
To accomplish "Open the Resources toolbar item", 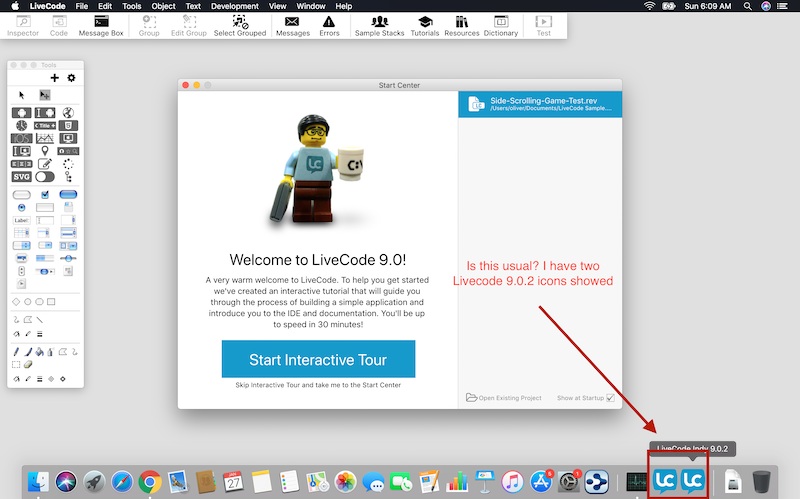I will click(x=462, y=26).
